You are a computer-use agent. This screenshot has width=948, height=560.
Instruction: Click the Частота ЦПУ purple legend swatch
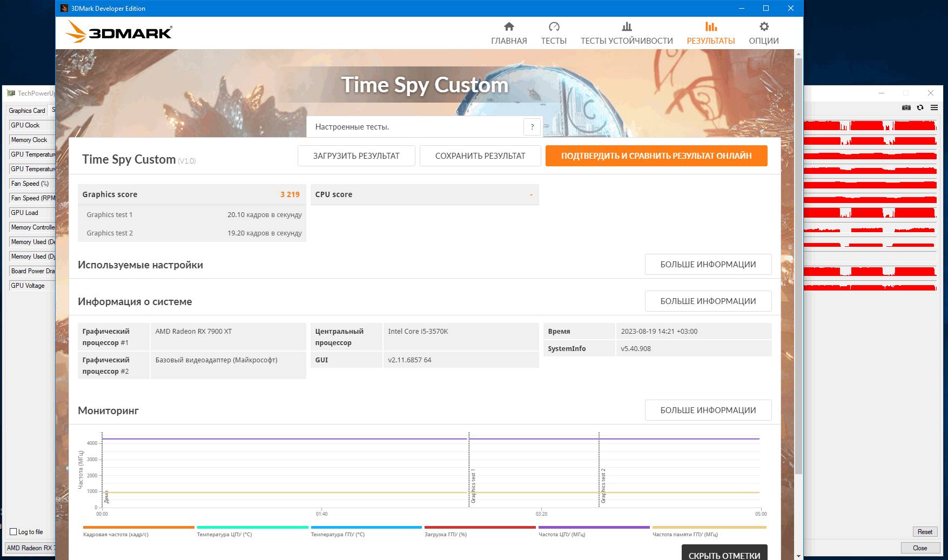[594, 527]
